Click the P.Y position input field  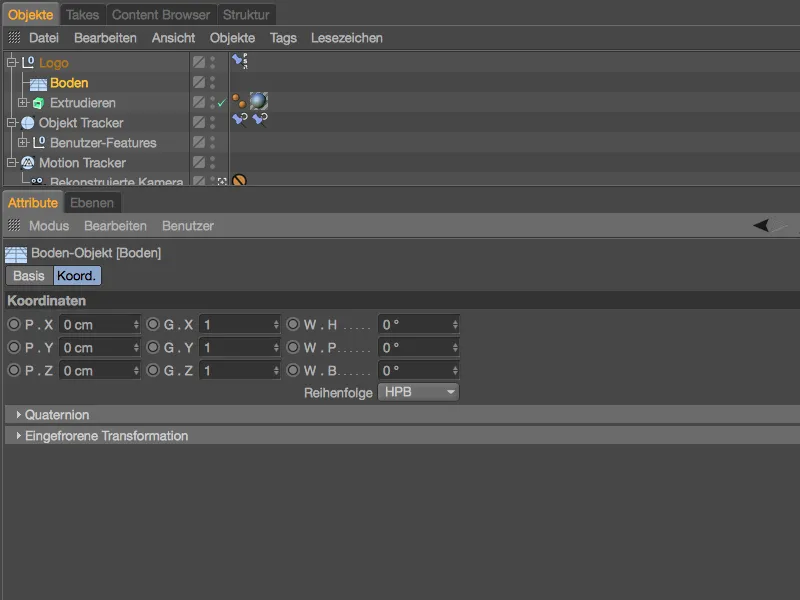[x=99, y=347]
